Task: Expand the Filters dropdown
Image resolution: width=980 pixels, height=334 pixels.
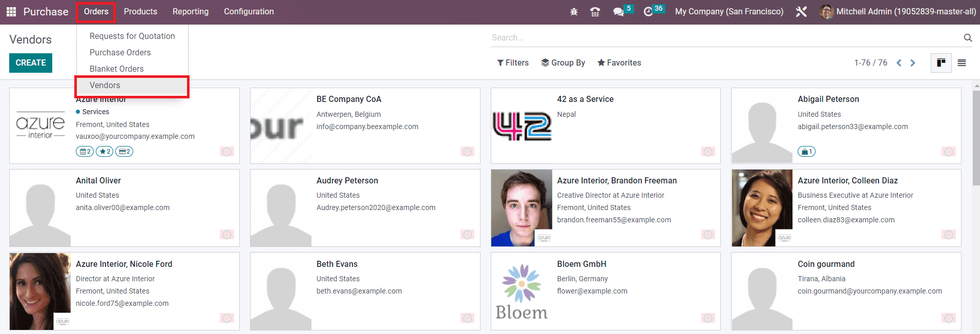Action: pos(513,62)
